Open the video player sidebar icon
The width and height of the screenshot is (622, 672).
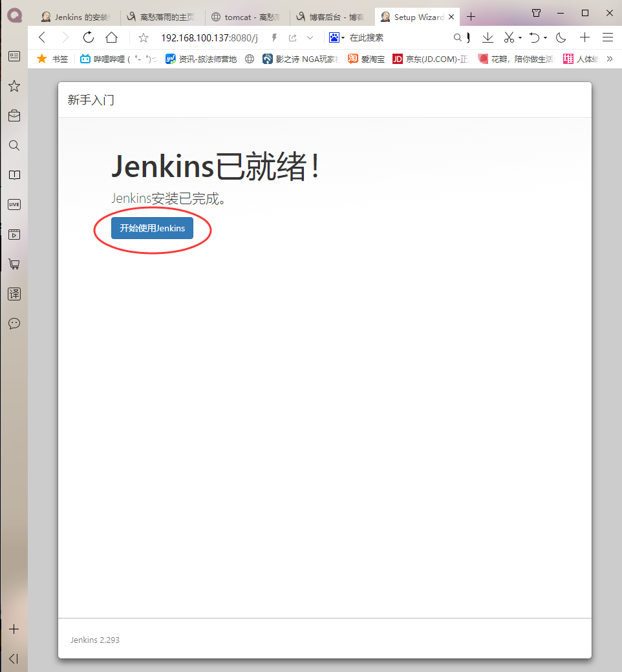pyautogui.click(x=14, y=235)
